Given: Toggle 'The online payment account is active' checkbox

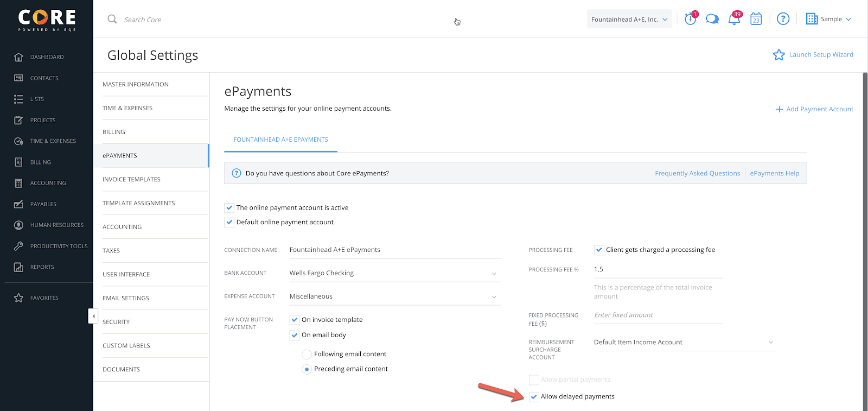Looking at the screenshot, I should click(x=229, y=207).
